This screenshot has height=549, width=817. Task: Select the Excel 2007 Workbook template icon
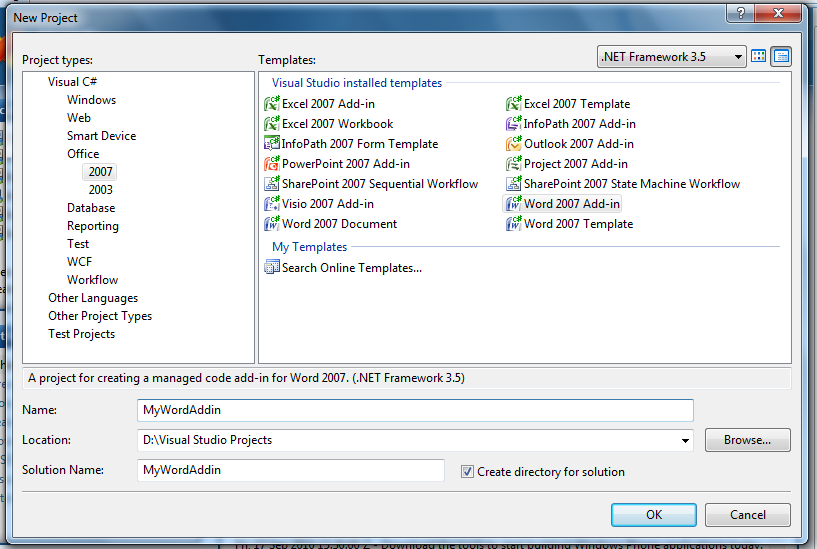pyautogui.click(x=271, y=123)
